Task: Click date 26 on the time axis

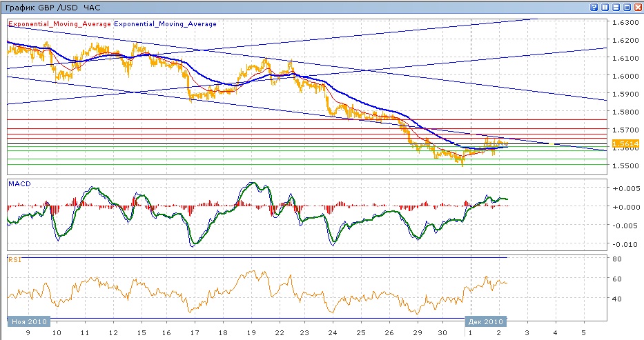Action: pyautogui.click(x=389, y=332)
